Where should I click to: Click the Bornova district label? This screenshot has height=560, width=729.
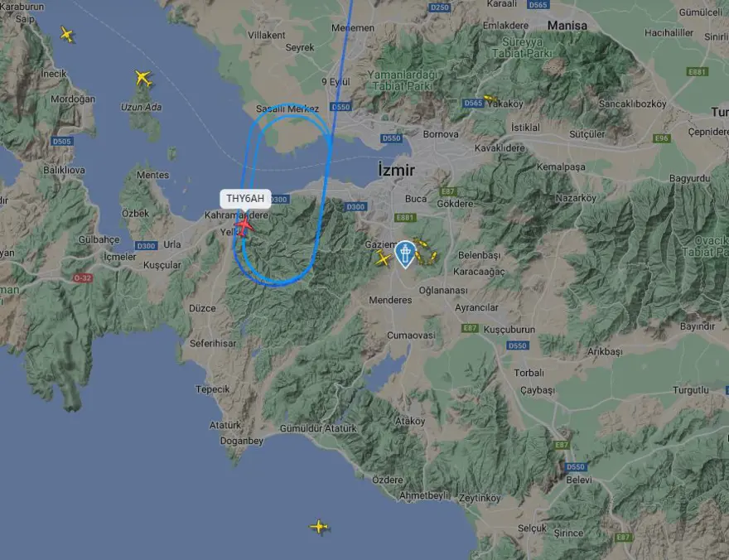click(441, 134)
